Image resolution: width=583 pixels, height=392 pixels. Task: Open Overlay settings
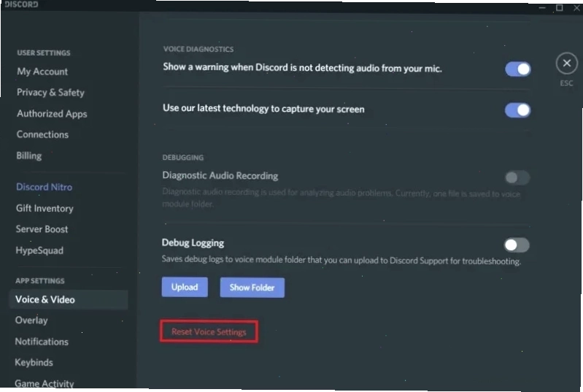point(31,320)
